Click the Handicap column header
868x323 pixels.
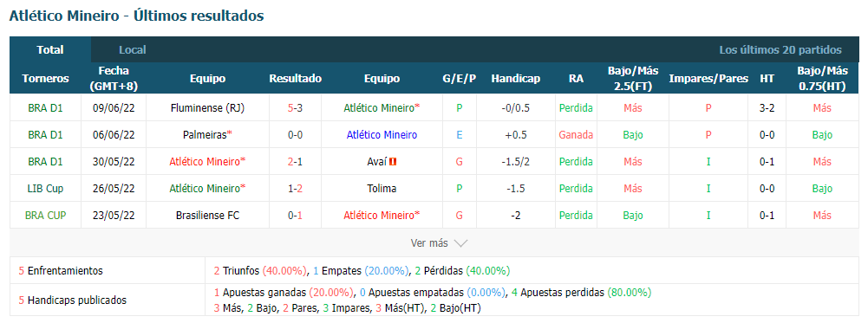point(515,79)
